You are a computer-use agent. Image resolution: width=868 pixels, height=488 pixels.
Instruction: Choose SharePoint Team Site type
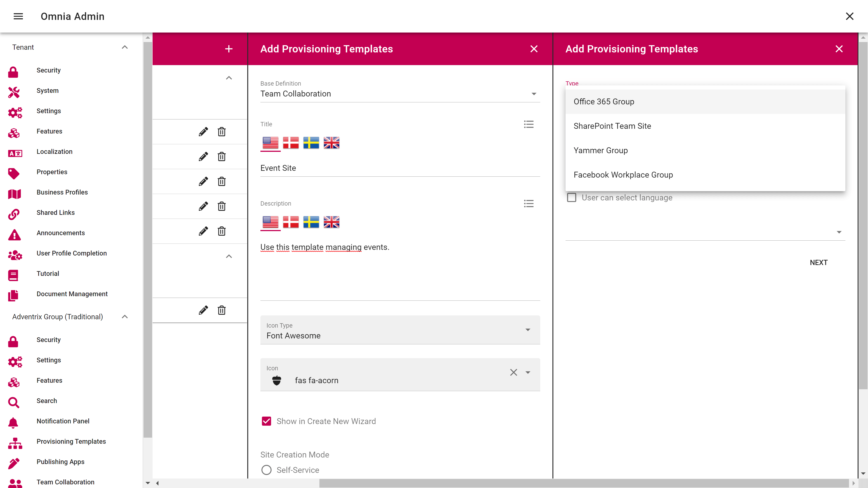[x=705, y=126]
